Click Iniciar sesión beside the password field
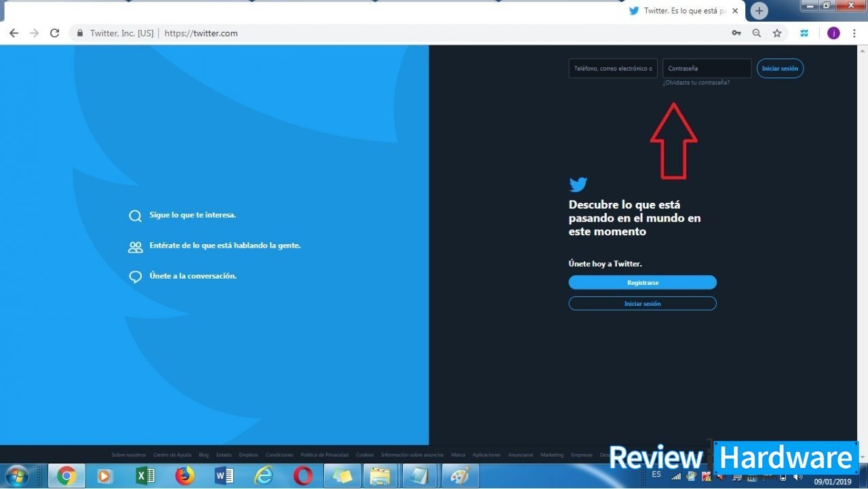 (x=780, y=69)
